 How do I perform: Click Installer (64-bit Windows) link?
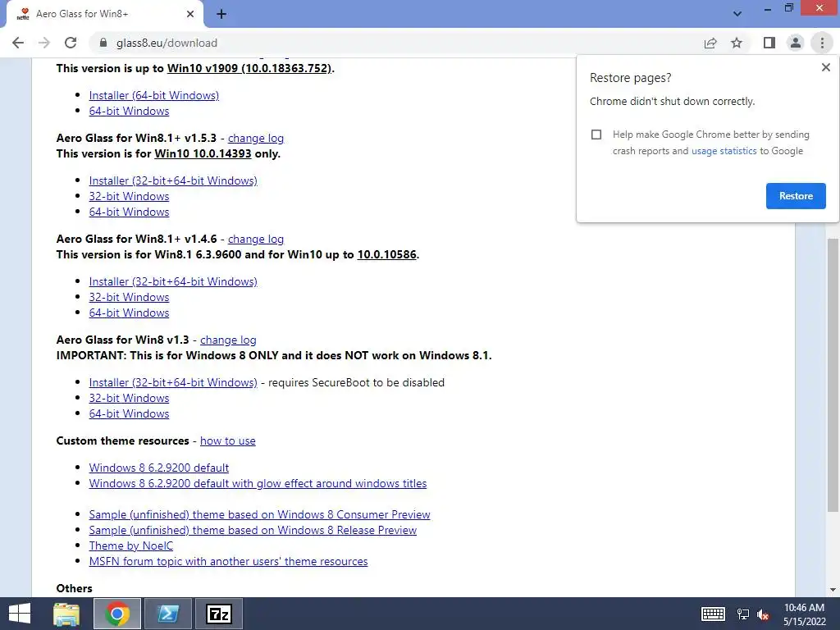153,95
